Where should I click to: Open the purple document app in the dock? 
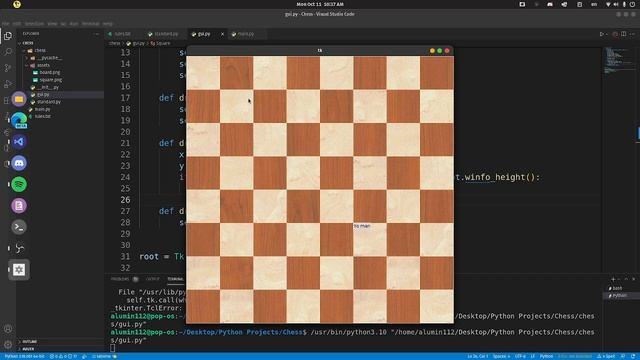(19, 205)
